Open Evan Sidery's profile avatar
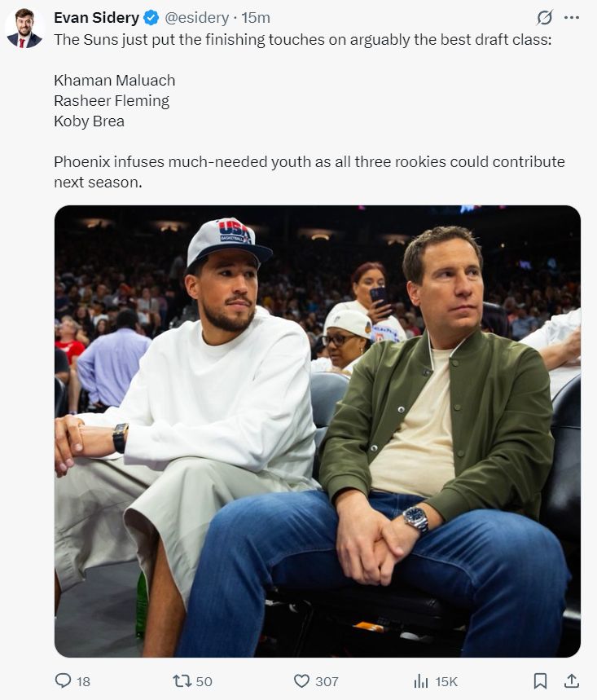Viewport: 597px width, 700px height. click(24, 29)
